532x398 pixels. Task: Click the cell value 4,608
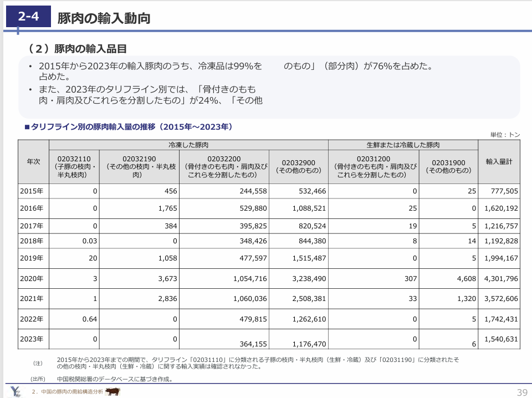point(467,279)
